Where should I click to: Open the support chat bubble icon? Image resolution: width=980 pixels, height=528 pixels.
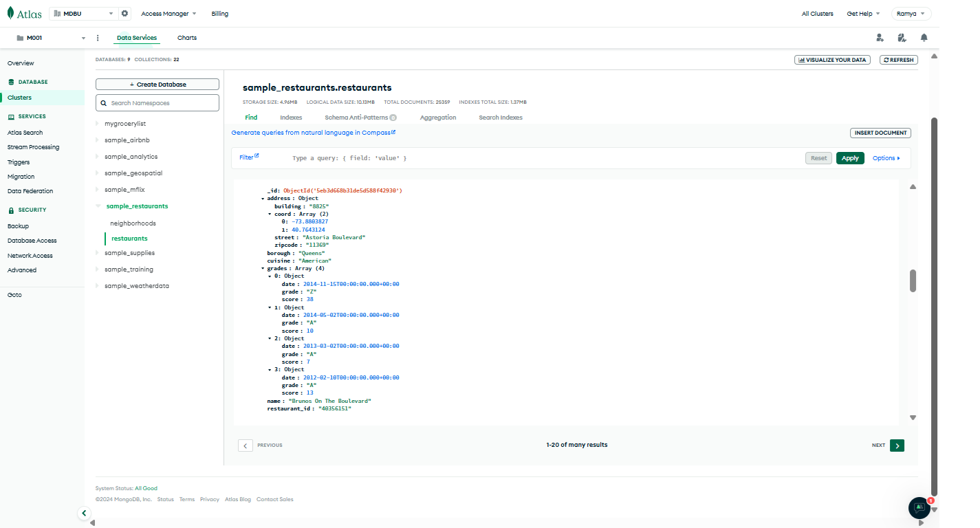pyautogui.click(x=919, y=507)
